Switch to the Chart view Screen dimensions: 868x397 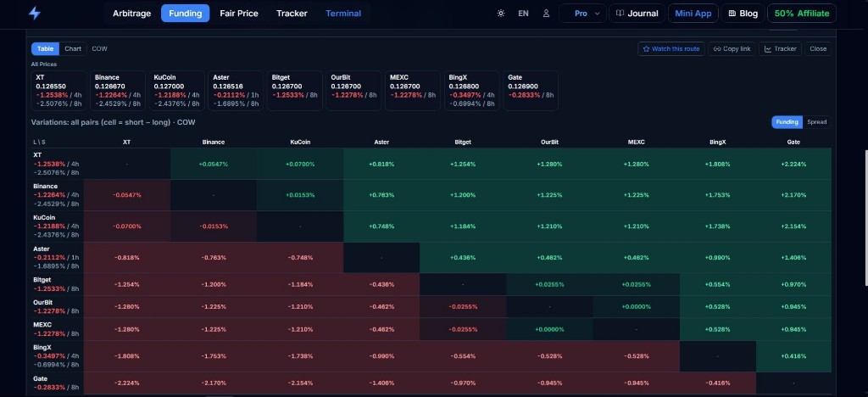pos(73,48)
